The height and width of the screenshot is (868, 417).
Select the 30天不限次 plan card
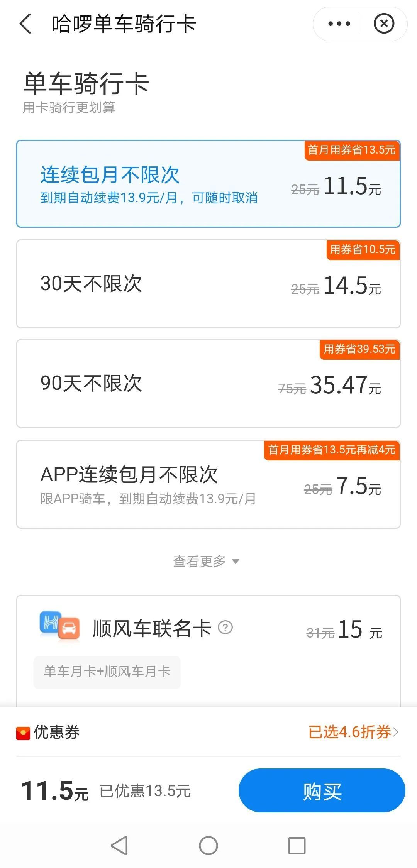point(208,284)
